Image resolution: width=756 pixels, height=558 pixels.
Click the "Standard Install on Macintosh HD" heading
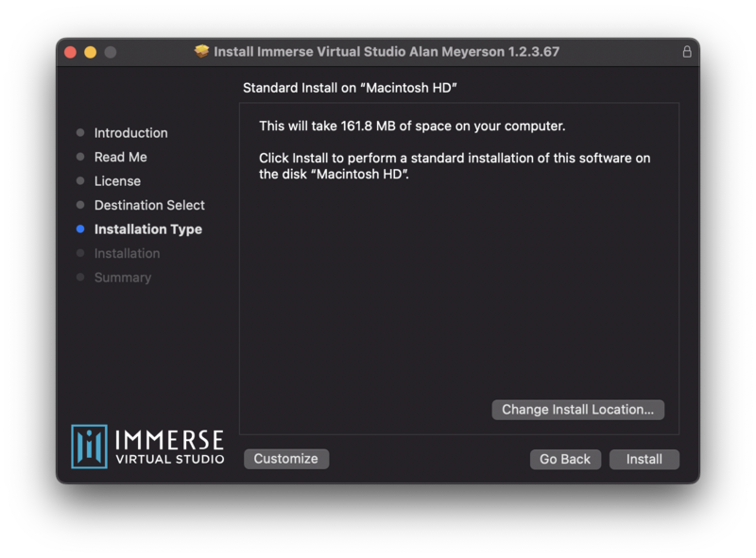pyautogui.click(x=350, y=88)
